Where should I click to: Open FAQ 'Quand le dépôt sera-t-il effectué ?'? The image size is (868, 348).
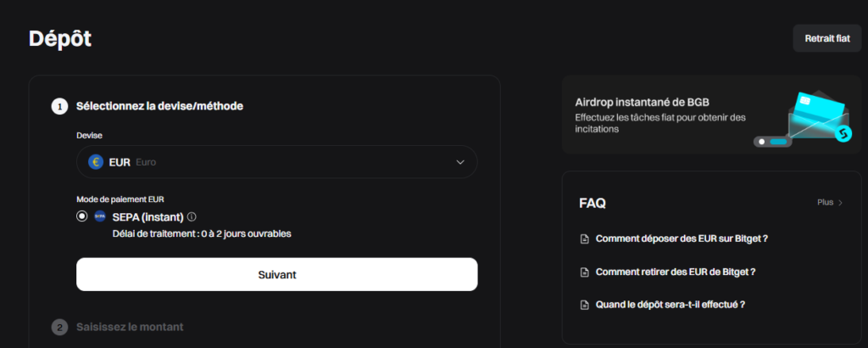[x=676, y=305]
